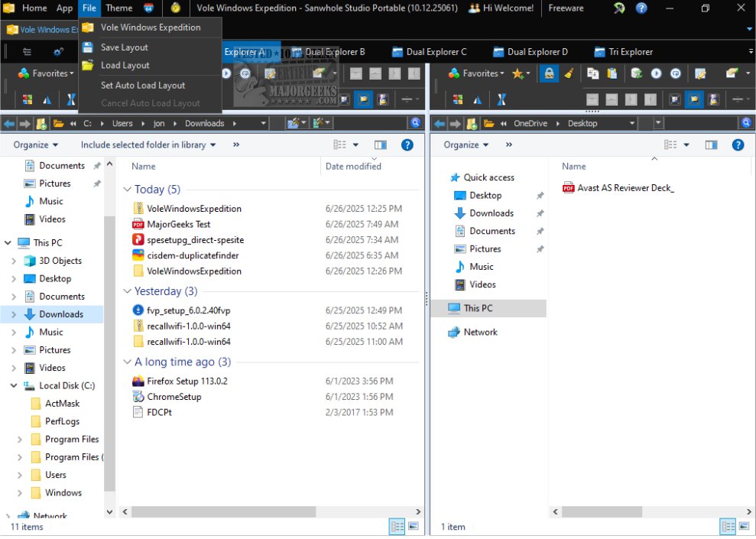Select Set Auto Load Layout menu entry

pos(143,86)
